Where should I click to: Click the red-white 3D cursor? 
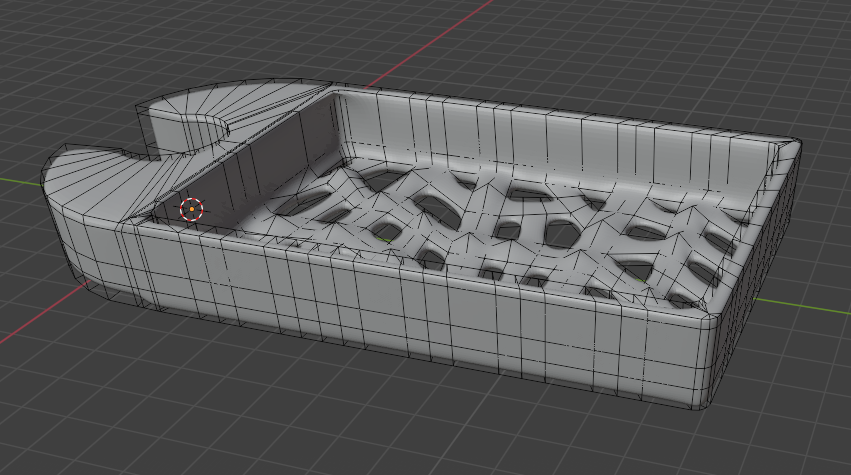pyautogui.click(x=191, y=209)
